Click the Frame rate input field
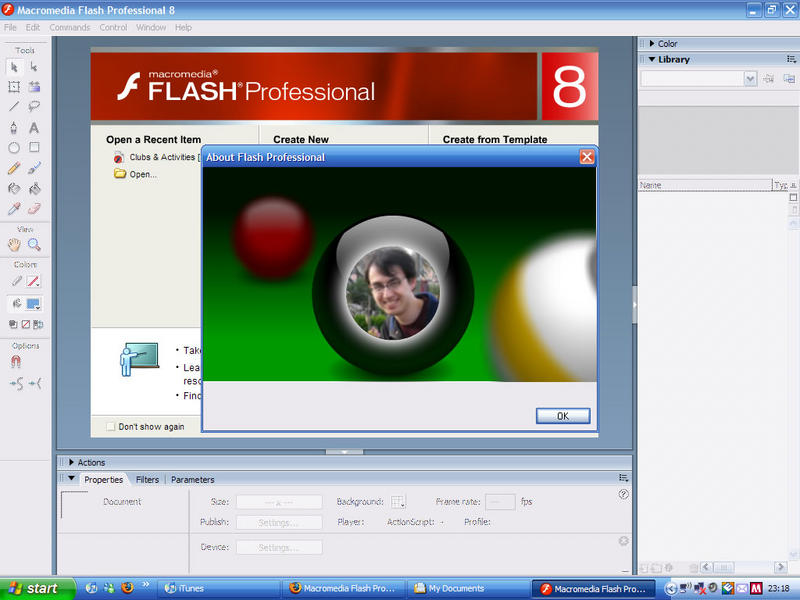The image size is (800, 600). click(x=500, y=502)
